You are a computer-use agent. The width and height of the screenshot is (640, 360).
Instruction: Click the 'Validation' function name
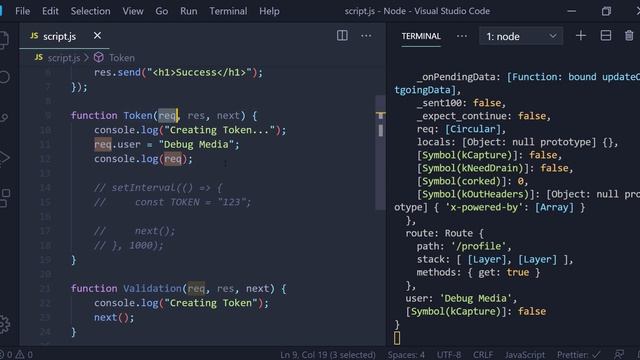tap(152, 289)
